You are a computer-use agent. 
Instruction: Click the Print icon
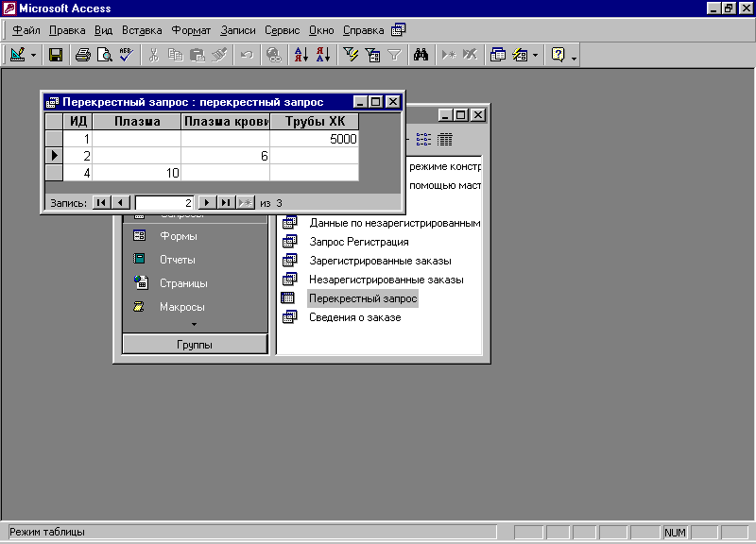(x=83, y=55)
